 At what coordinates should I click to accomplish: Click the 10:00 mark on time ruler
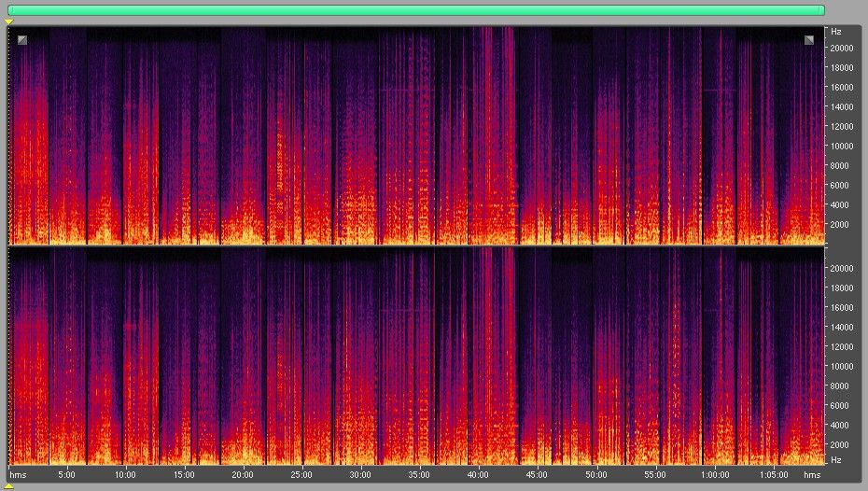(x=125, y=475)
